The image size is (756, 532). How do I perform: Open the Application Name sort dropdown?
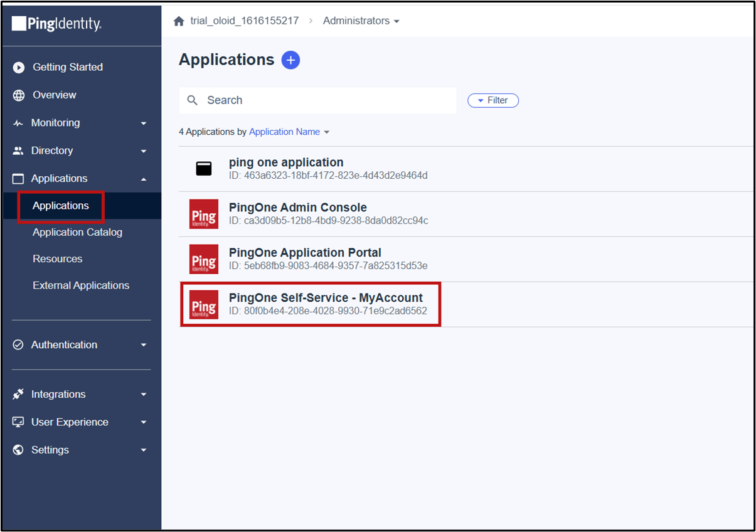289,132
